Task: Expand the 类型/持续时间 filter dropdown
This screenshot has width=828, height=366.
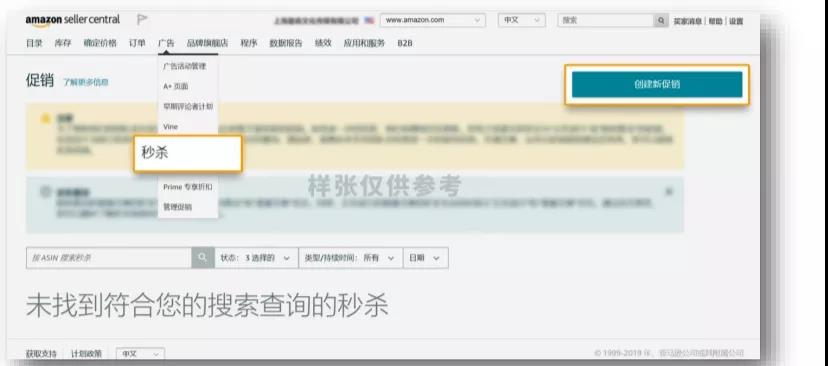Action: (350, 258)
